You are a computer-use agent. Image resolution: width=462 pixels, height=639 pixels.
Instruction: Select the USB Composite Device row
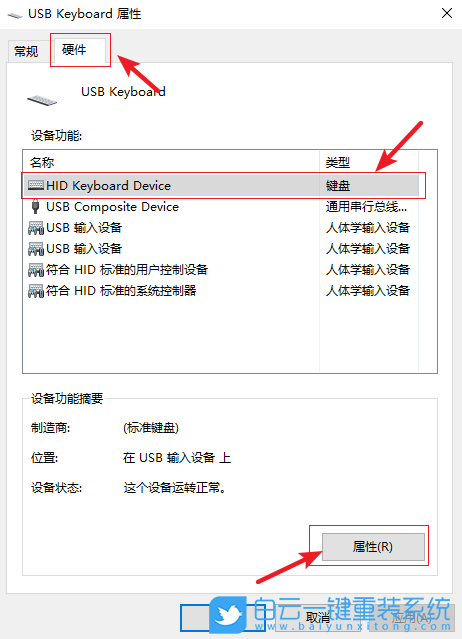point(221,207)
